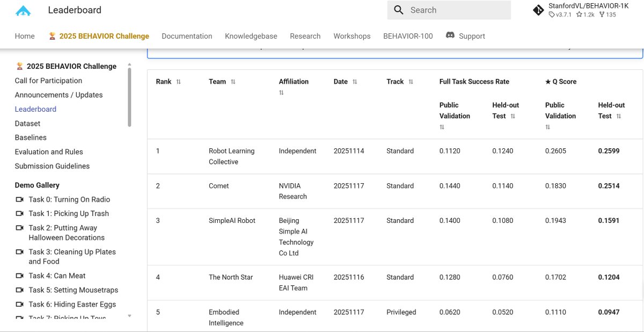
Task: Click Huawei CRI EAI Team affiliation cell
Action: [x=296, y=283]
